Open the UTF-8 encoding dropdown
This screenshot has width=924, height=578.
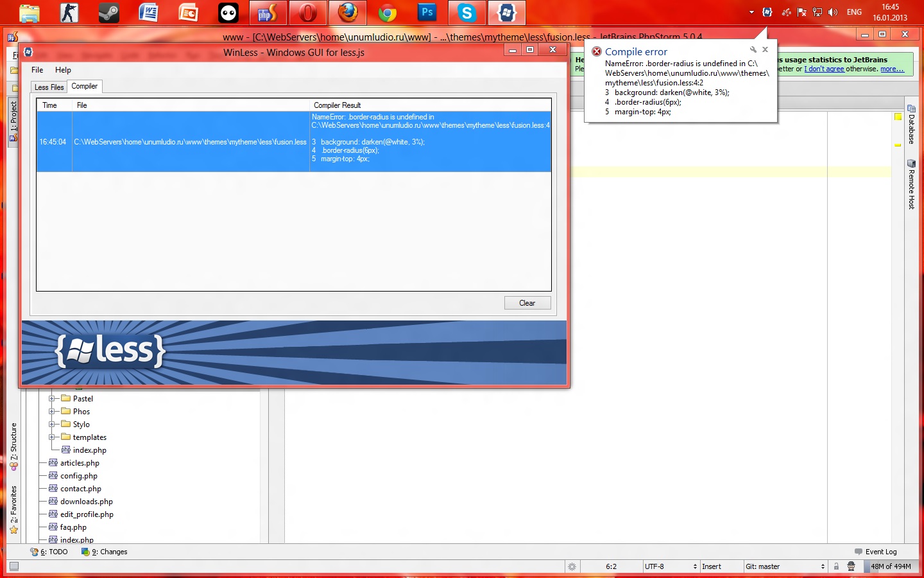coord(671,566)
